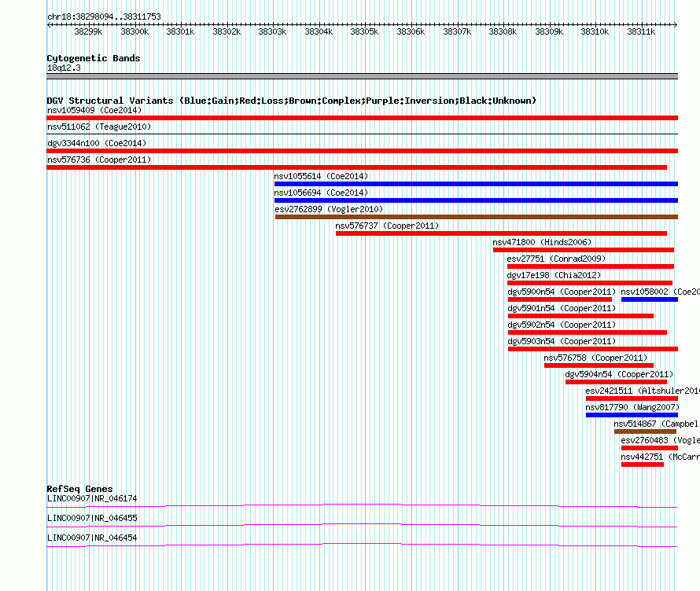This screenshot has width=700, height=591.
Task: Click the 38307k ruler tick label
Action: pos(457,31)
